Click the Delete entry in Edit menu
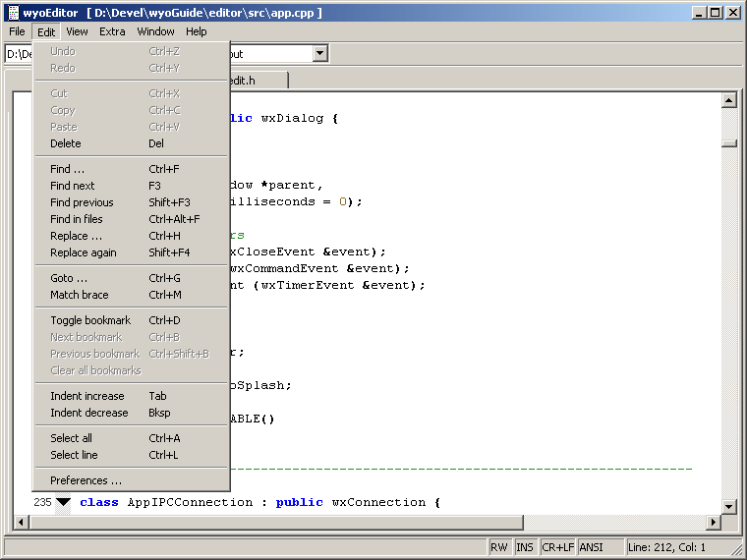747x560 pixels. tap(66, 143)
